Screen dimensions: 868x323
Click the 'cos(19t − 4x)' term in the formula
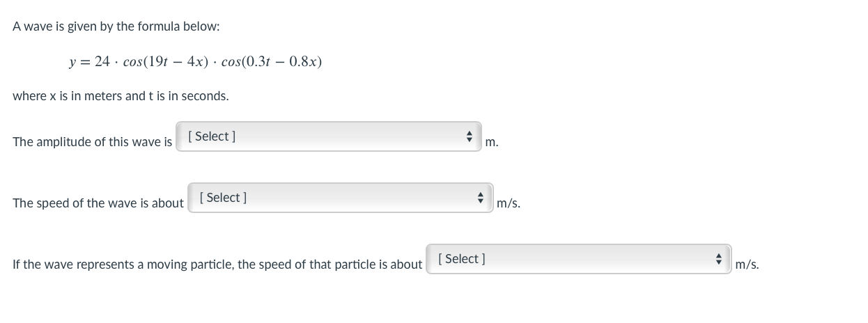166,61
